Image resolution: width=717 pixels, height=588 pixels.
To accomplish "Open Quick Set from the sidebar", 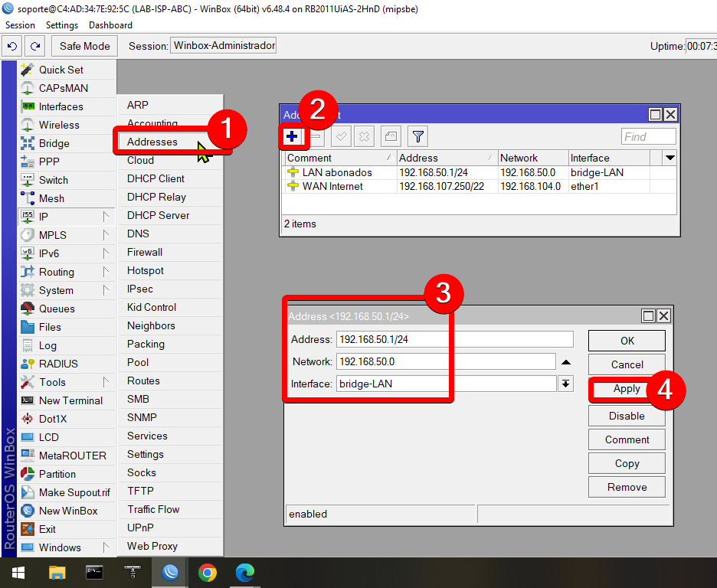I will (x=60, y=70).
